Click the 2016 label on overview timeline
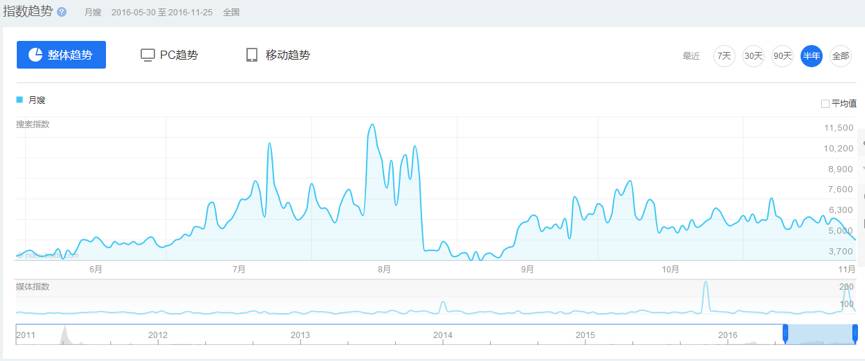Image resolution: width=865 pixels, height=361 pixels. (728, 335)
